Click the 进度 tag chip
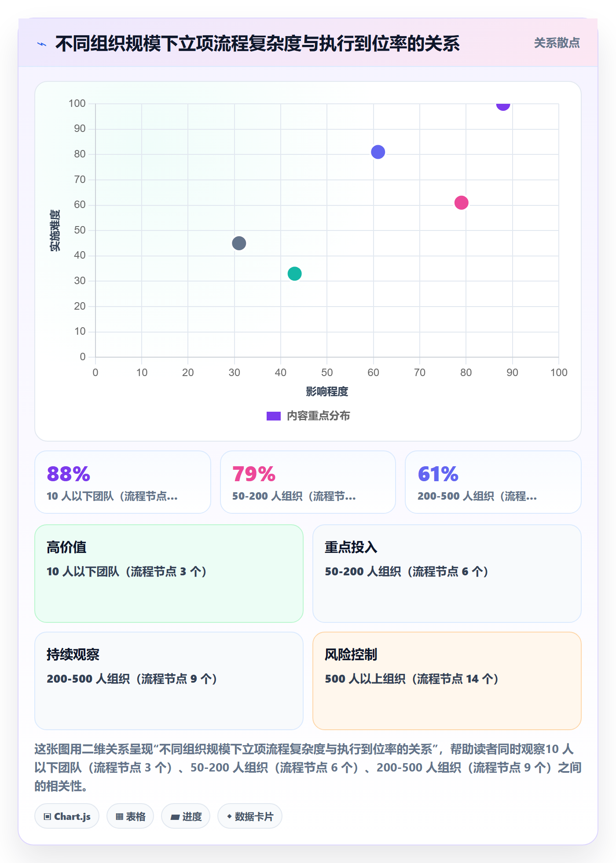This screenshot has height=863, width=616. point(186,816)
